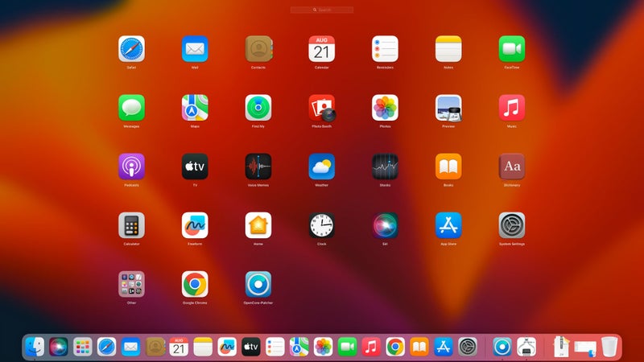Open FaceTime from the Dock
Image resolution: width=644 pixels, height=362 pixels.
pos(347,348)
